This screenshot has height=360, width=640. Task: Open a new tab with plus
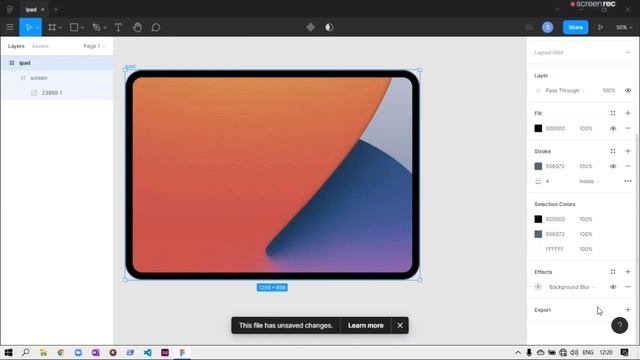(56, 9)
